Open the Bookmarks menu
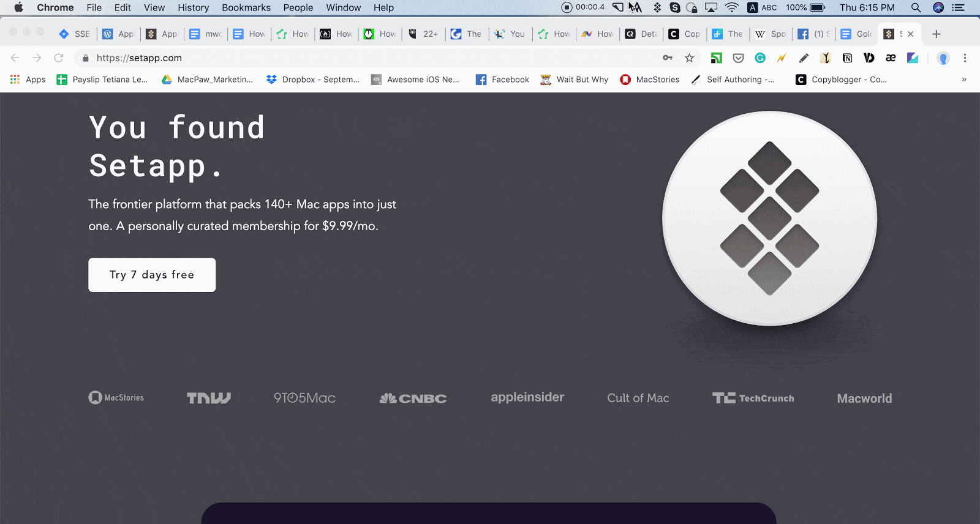Image resolution: width=980 pixels, height=524 pixels. (x=246, y=7)
